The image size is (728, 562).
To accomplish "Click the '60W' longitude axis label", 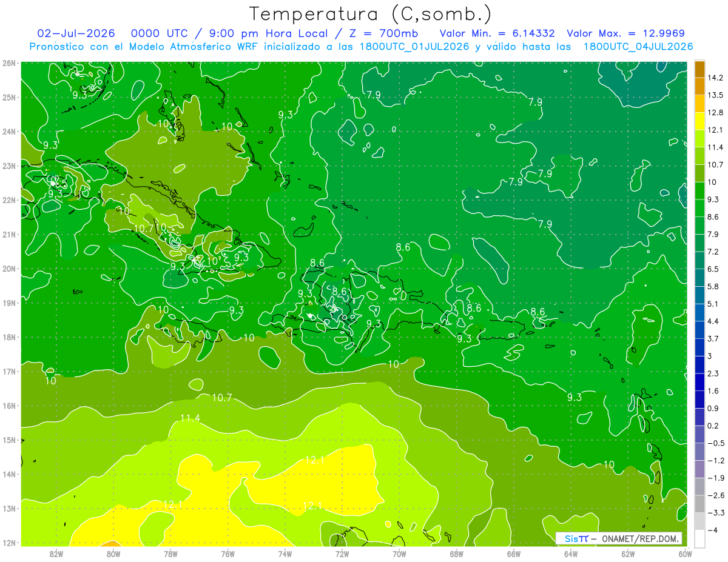I will pyautogui.click(x=685, y=554).
